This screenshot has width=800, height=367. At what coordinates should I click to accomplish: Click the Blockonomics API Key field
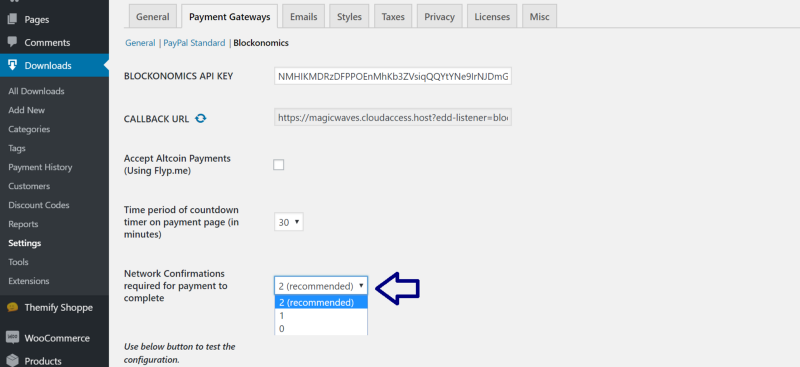tap(393, 76)
